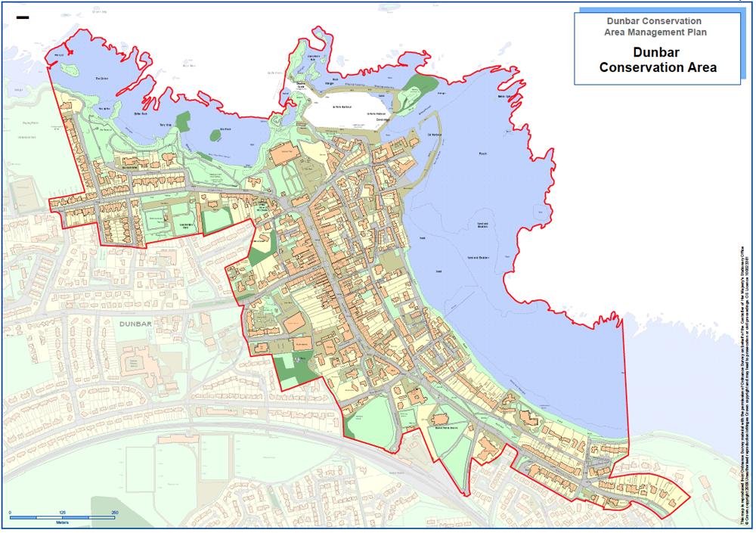Screen dimensions: 756x533
Task: Select the 'Drawbridge' label near the harbour
Action: [x=383, y=119]
